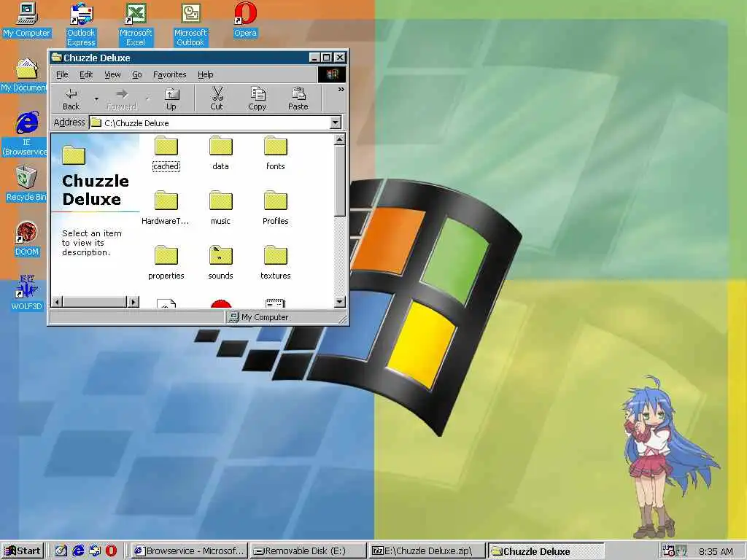Click the Copy toolbar button
This screenshot has width=747, height=560.
[x=258, y=98]
